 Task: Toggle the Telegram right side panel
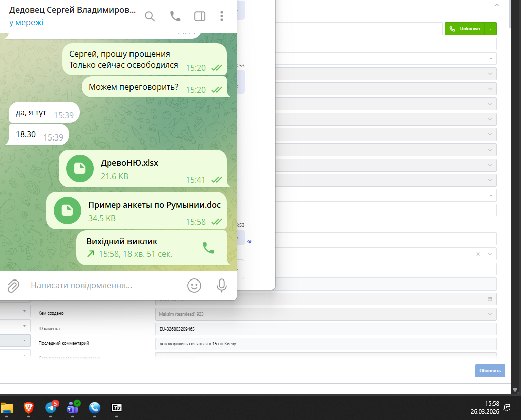[200, 16]
